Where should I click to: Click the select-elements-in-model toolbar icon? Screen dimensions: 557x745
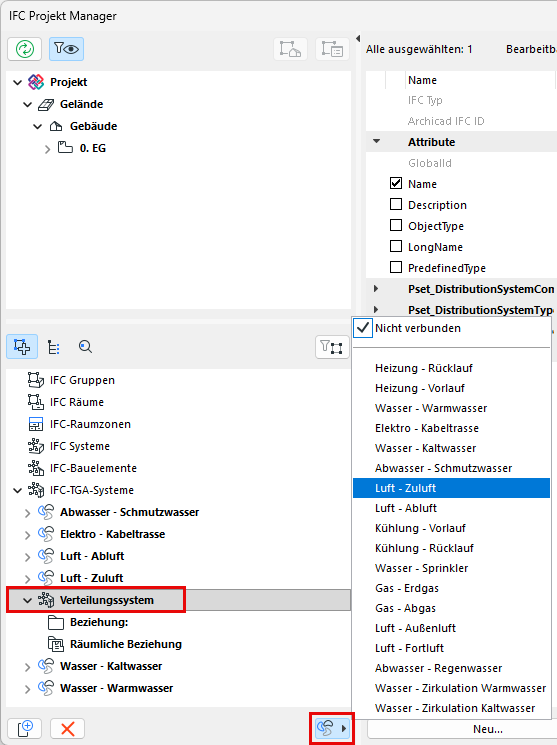(290, 49)
